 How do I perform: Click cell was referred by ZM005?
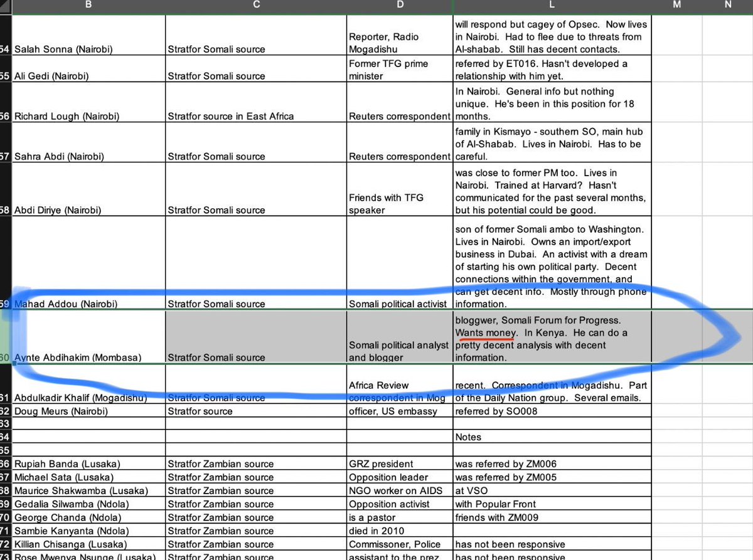[x=552, y=478]
